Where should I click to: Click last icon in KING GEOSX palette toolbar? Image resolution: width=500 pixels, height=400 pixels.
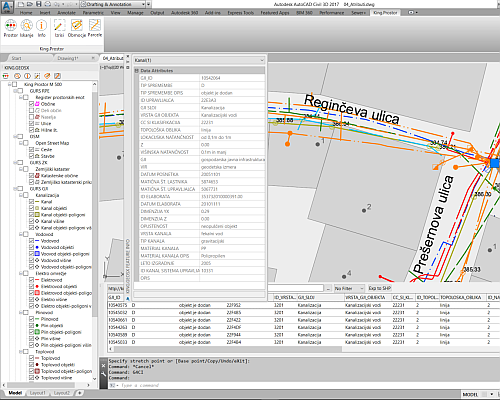[x=58, y=76]
